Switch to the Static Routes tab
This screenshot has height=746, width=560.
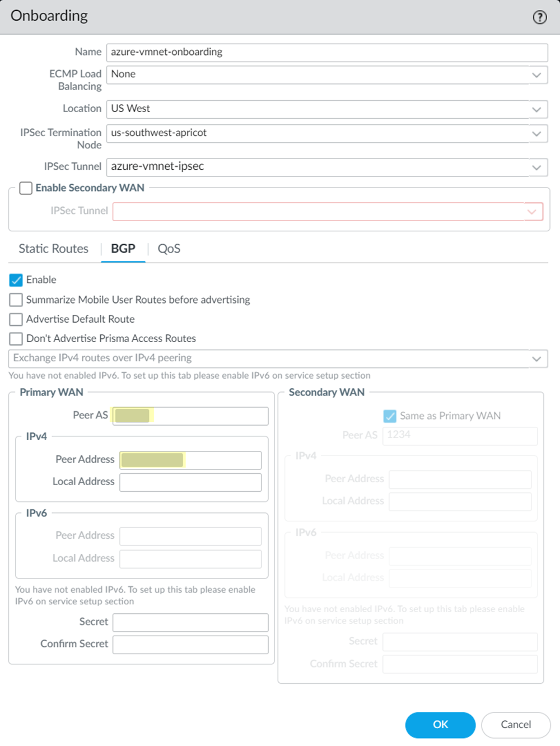(54, 249)
